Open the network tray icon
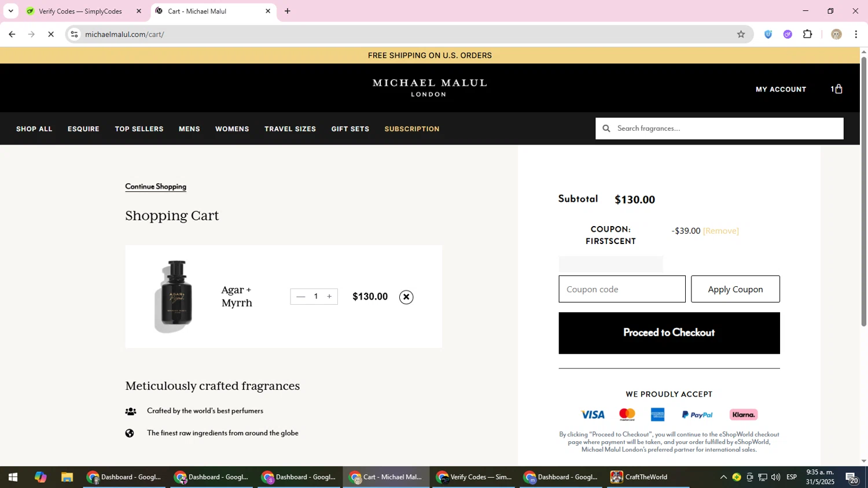 [x=763, y=477]
